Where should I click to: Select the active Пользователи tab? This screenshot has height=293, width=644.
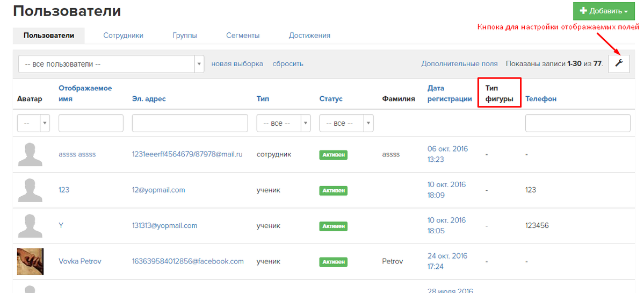[49, 35]
